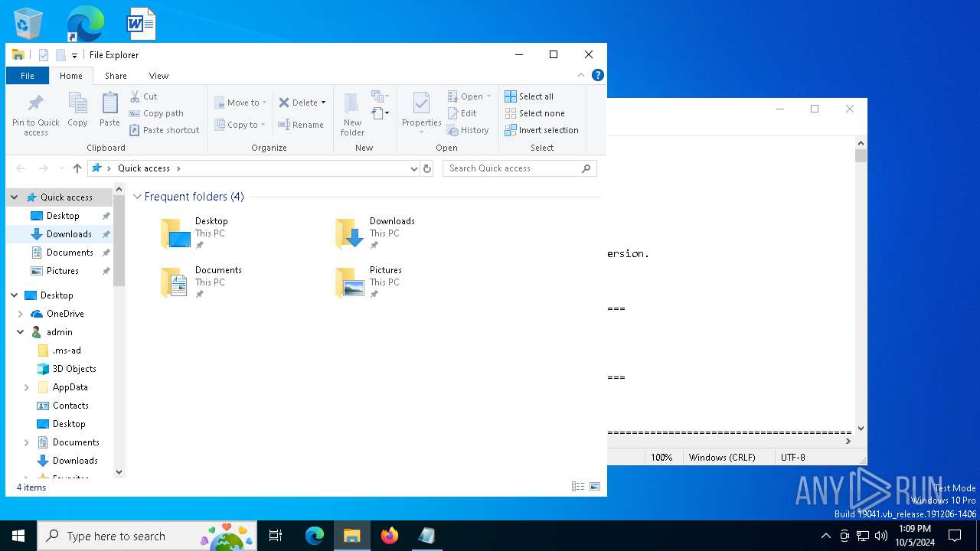Collapse the admin tree node
Screen dimensions: 980x551
coord(21,332)
